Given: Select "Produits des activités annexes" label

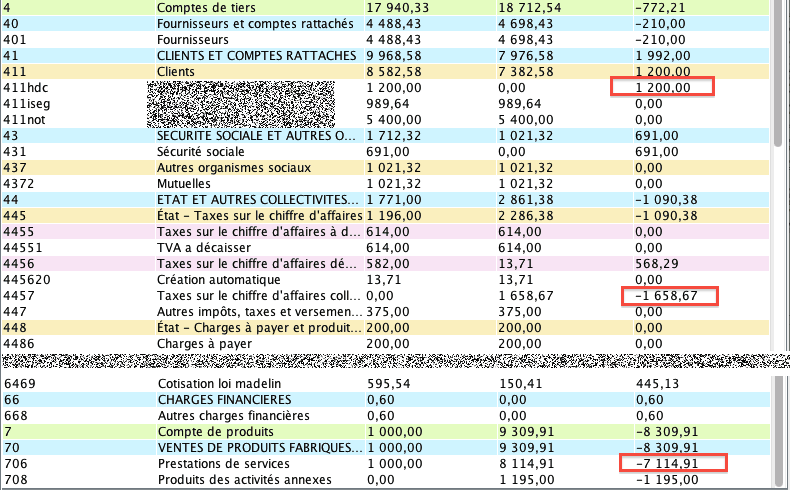Looking at the screenshot, I should tap(245, 480).
